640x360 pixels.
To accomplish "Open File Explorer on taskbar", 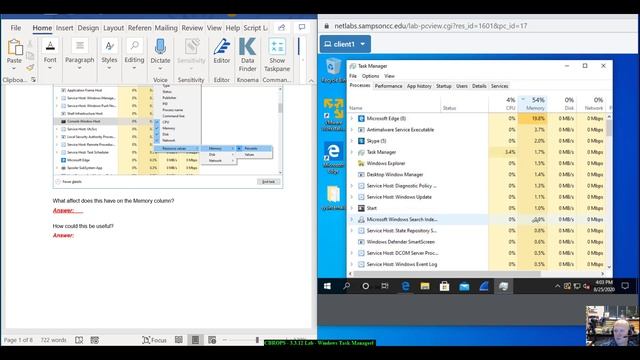I will (x=425, y=286).
